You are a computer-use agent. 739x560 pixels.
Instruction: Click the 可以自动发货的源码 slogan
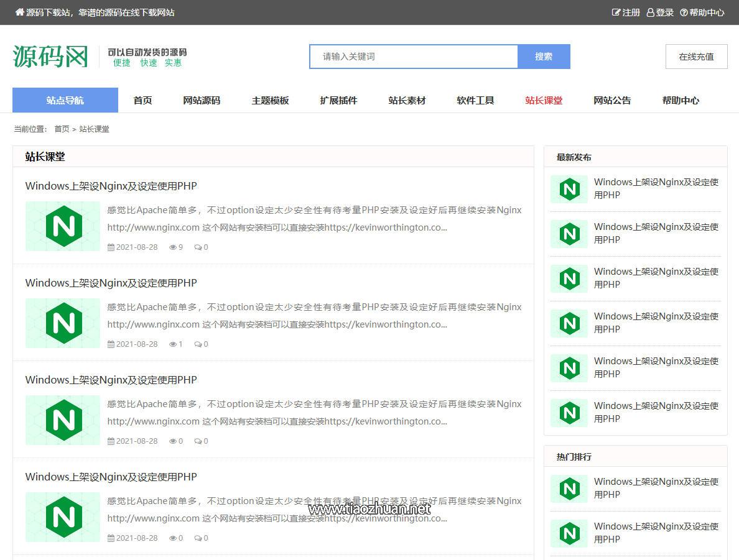click(x=147, y=52)
